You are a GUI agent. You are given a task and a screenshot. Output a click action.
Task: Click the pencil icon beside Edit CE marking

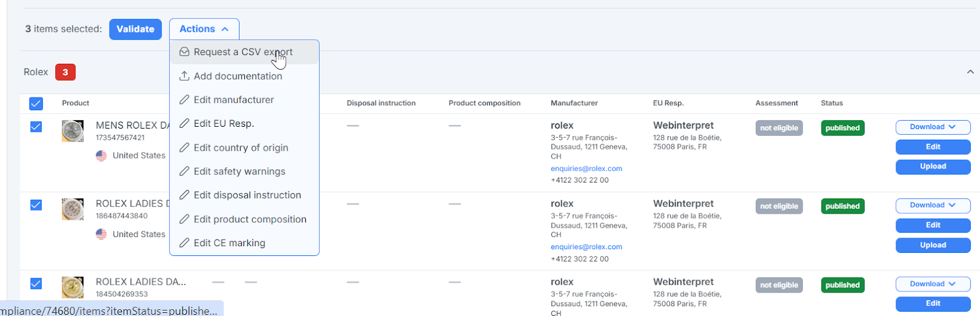[184, 243]
